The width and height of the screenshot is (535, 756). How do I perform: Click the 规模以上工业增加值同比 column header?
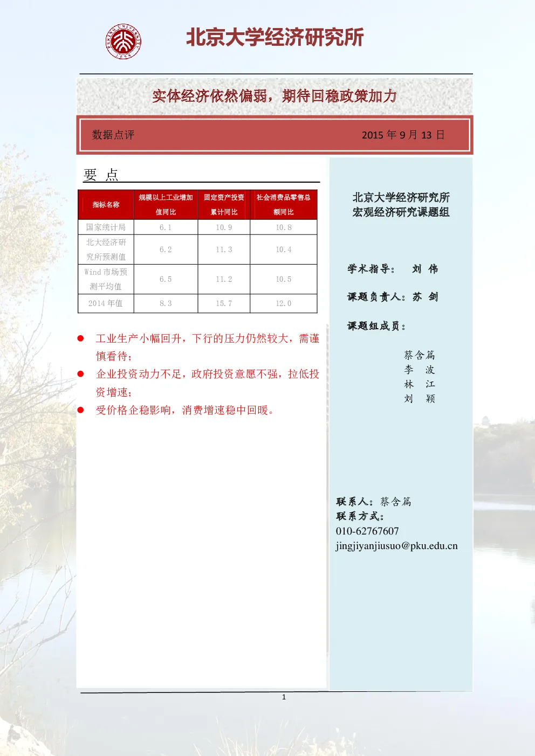pos(166,205)
